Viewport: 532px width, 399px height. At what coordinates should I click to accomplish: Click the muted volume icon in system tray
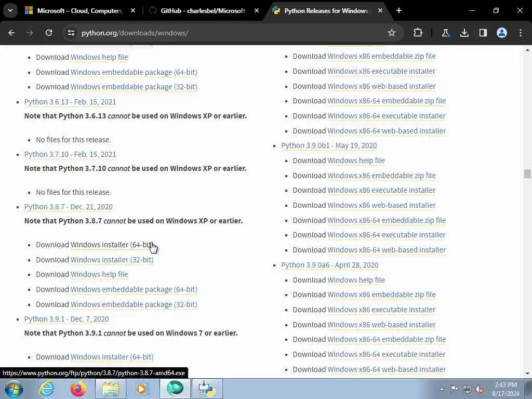click(x=480, y=389)
